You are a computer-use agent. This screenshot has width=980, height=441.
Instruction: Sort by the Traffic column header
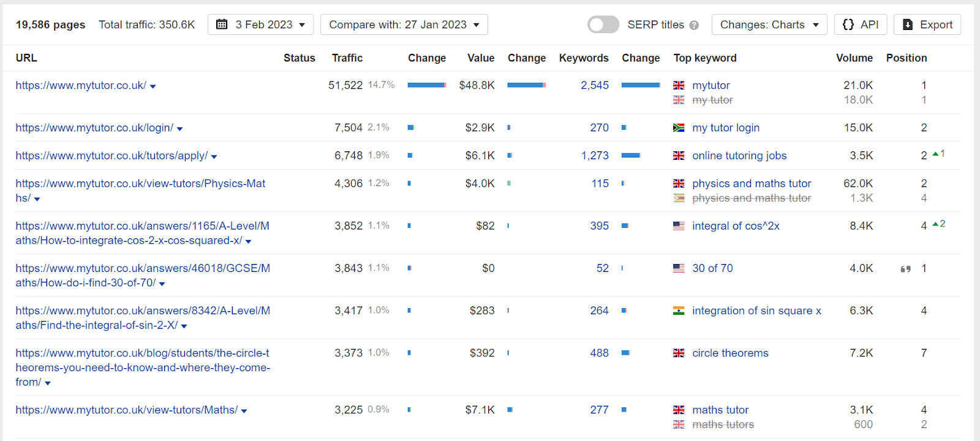point(347,58)
